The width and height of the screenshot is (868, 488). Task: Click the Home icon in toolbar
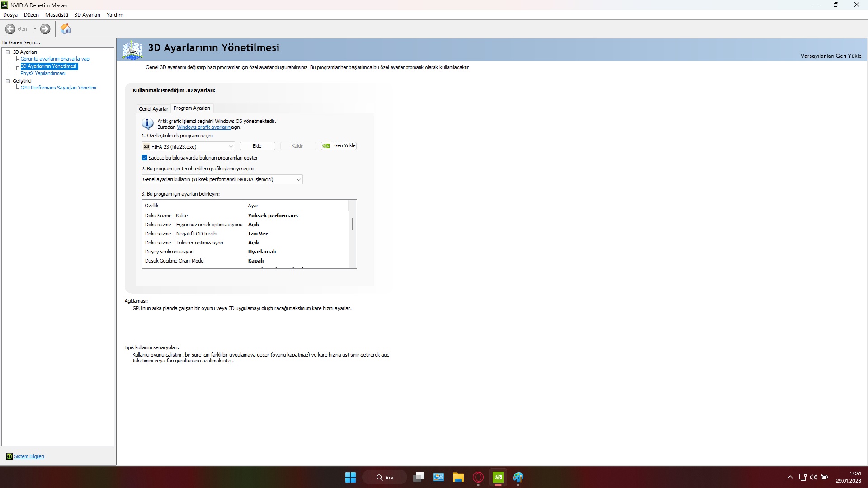[66, 29]
